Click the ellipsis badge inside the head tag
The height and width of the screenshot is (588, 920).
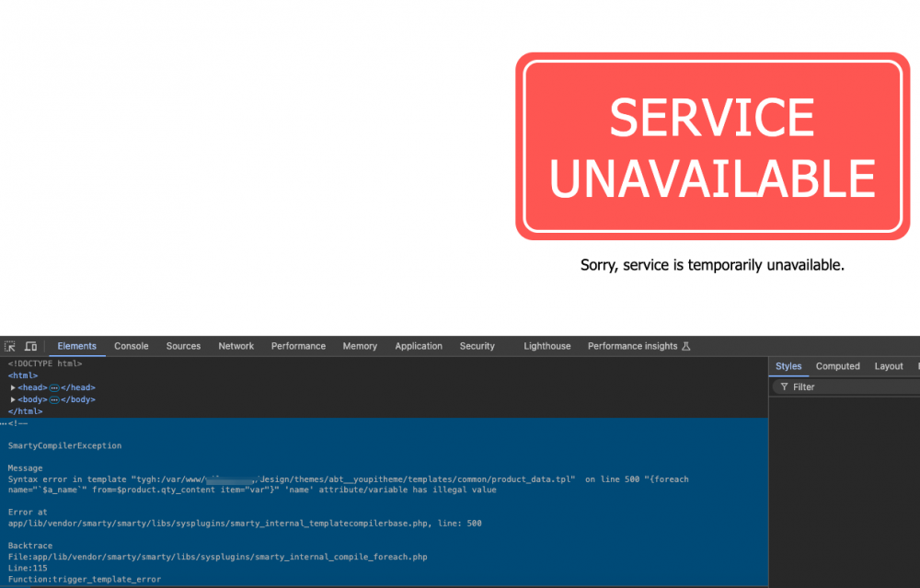tap(54, 387)
